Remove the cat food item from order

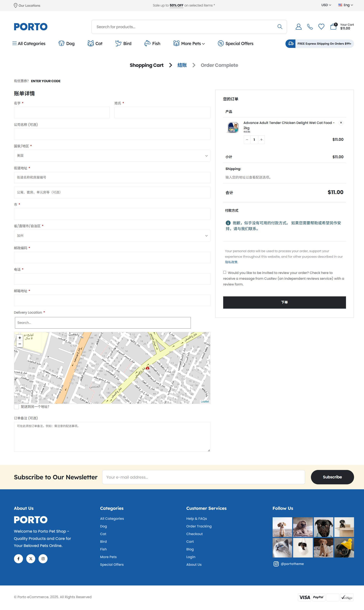pos(341,123)
